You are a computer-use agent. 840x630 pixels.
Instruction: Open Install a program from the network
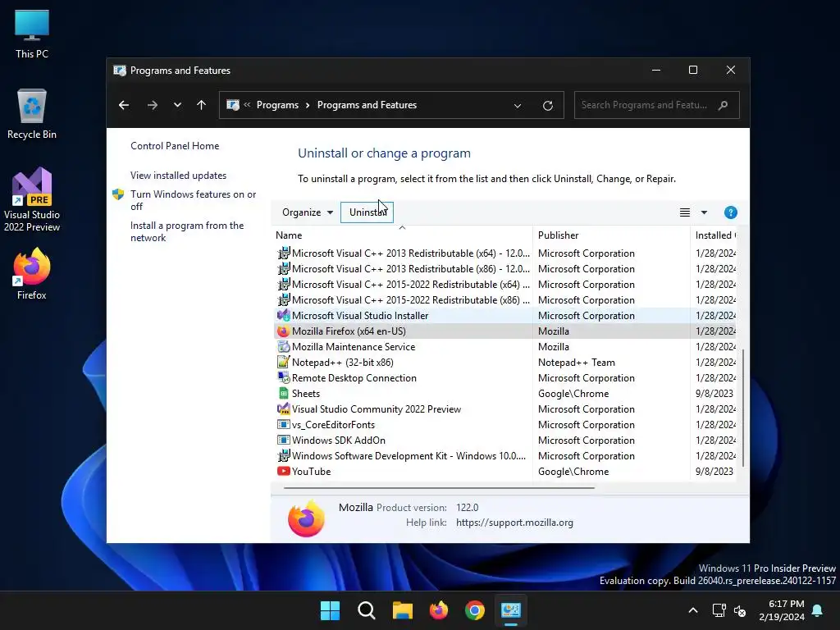tap(187, 231)
